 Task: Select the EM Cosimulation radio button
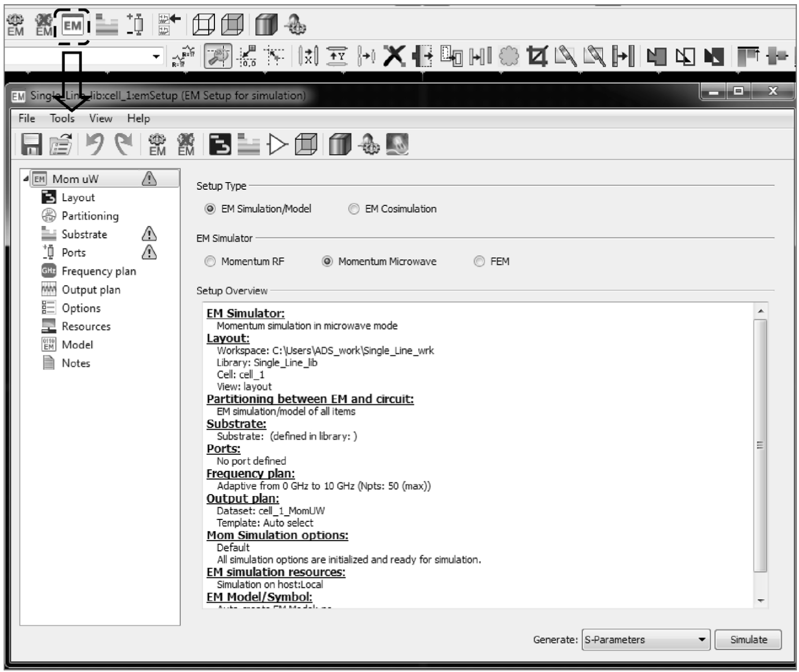(x=354, y=209)
